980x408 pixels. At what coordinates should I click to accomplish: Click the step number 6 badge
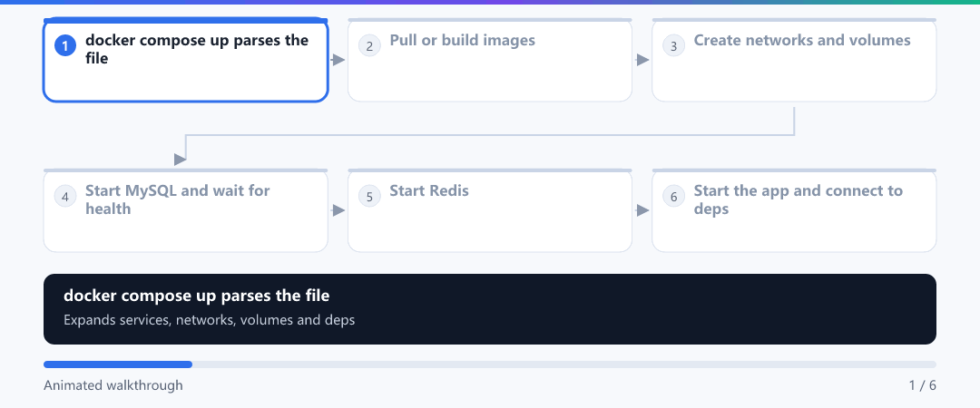(x=673, y=196)
